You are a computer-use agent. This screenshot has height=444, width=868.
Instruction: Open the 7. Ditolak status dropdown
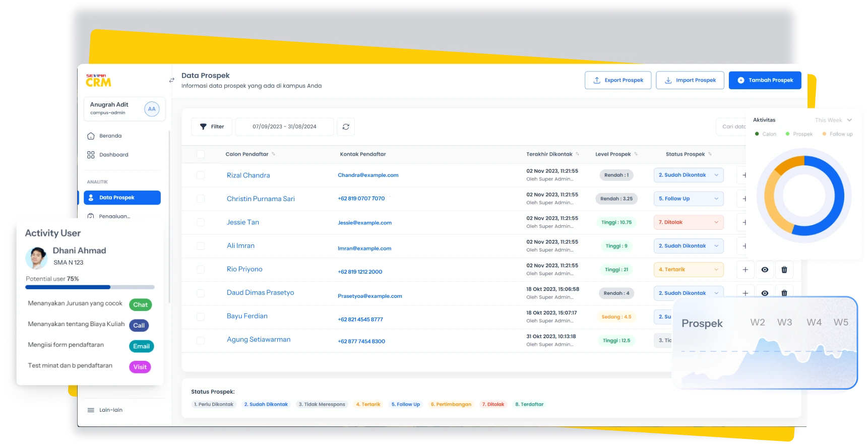(689, 222)
